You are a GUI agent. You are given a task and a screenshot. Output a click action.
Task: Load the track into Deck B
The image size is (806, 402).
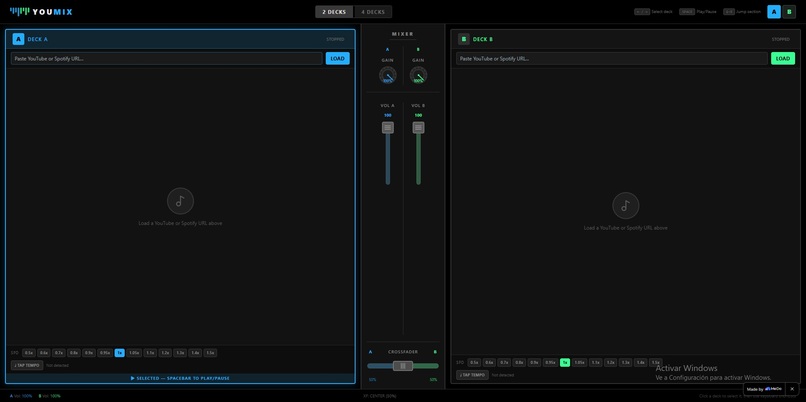tap(783, 59)
